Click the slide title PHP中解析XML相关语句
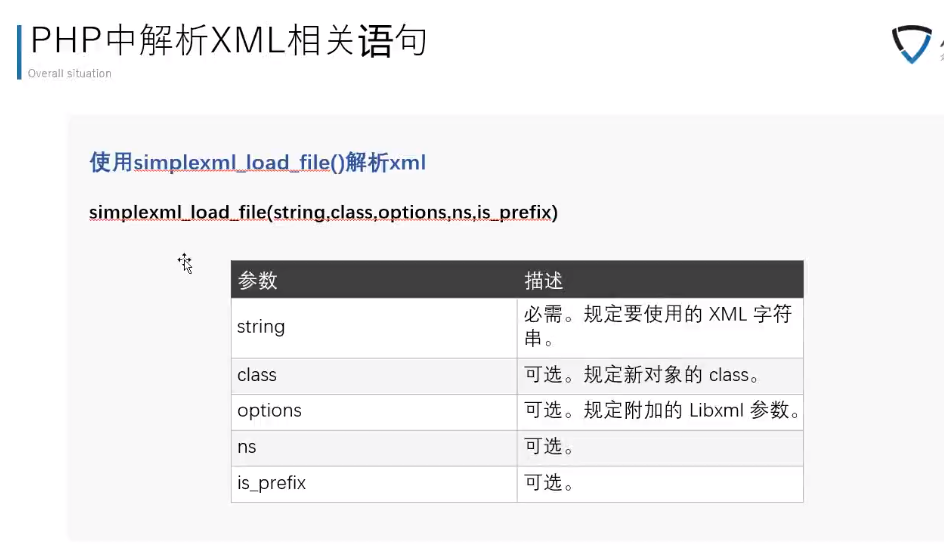 [229, 40]
